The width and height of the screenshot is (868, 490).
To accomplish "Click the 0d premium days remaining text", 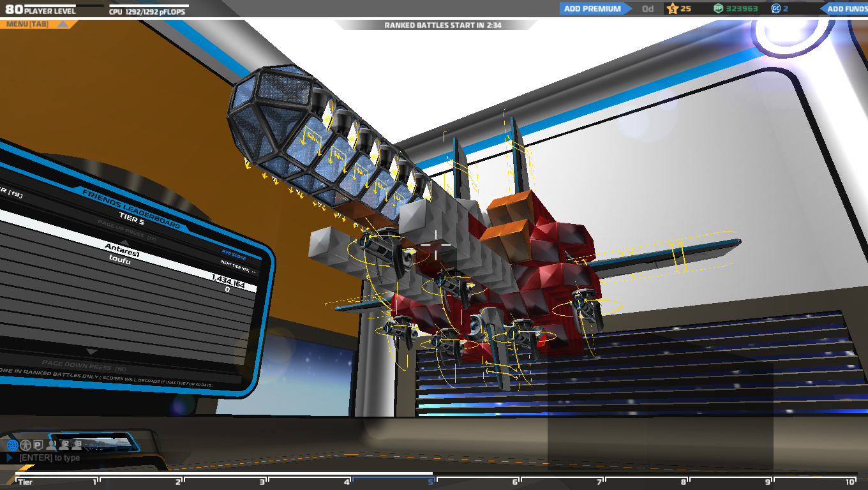I will (x=648, y=9).
